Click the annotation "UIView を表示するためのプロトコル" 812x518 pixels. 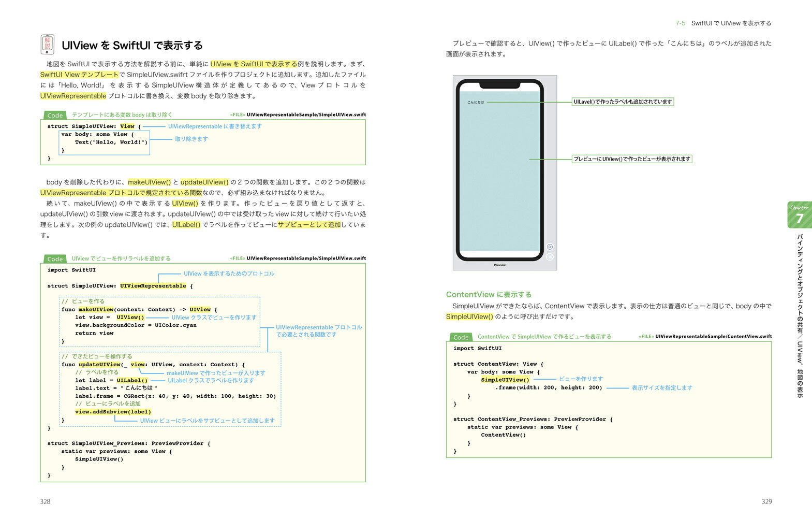[x=229, y=274]
